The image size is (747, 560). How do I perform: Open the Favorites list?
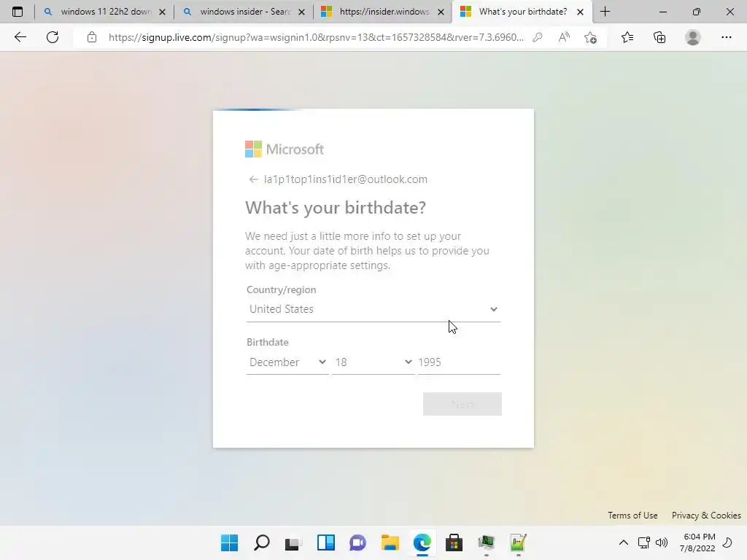click(627, 37)
